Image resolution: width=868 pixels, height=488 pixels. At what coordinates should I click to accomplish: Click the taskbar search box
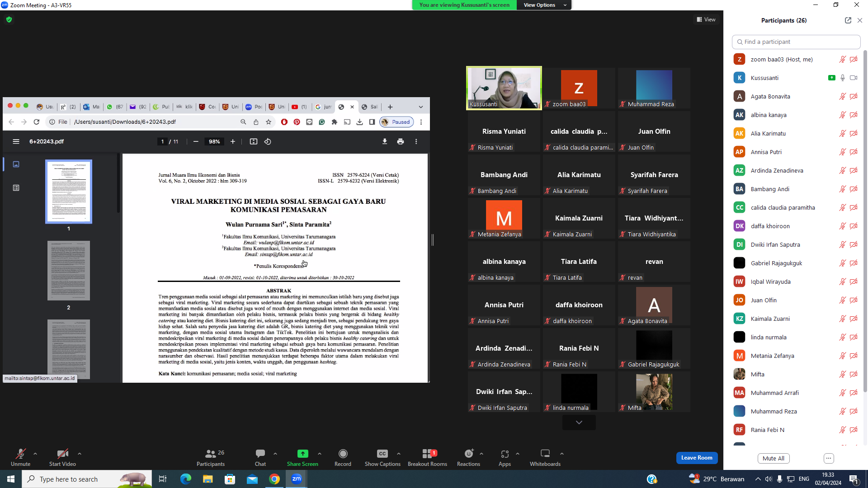(87, 479)
